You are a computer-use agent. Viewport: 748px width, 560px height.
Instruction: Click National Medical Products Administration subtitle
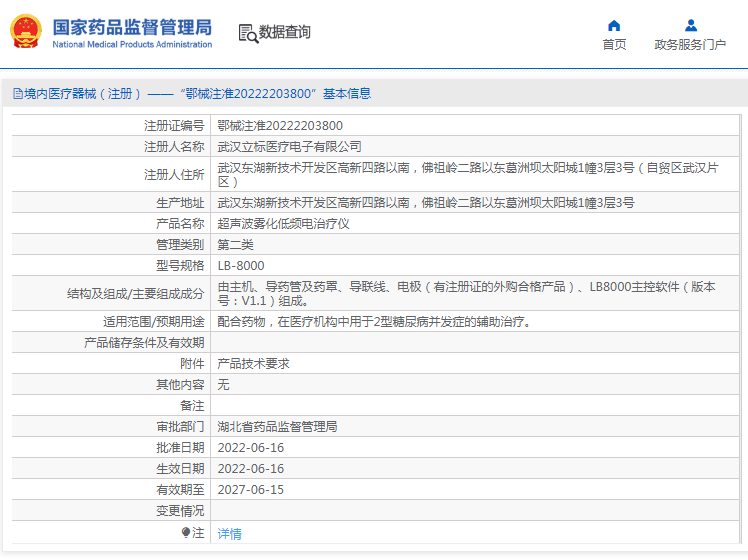[x=132, y=44]
